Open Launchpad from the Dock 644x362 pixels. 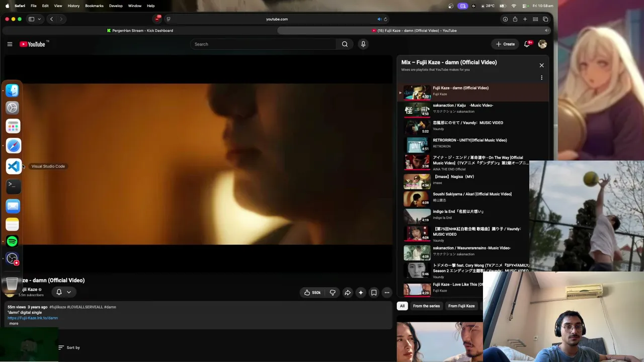click(x=13, y=126)
